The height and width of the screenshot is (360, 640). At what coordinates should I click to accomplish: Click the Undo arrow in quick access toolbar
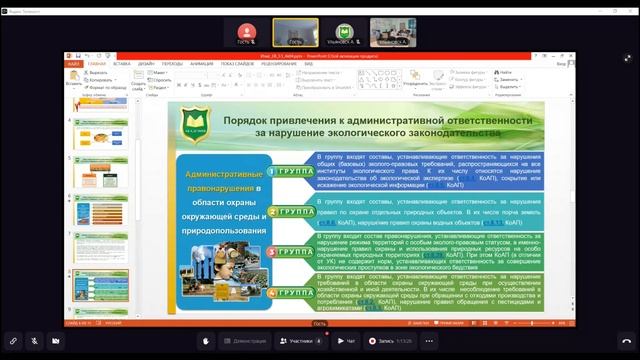pos(87,56)
